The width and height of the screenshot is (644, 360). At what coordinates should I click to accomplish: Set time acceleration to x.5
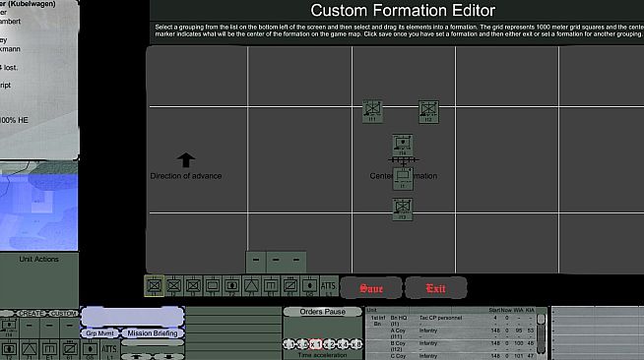pos(302,344)
